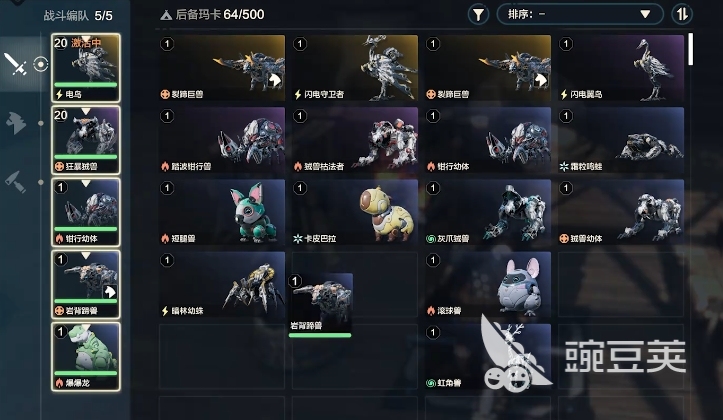
Task: Toggle the target circle beside the sword
Action: [x=41, y=64]
